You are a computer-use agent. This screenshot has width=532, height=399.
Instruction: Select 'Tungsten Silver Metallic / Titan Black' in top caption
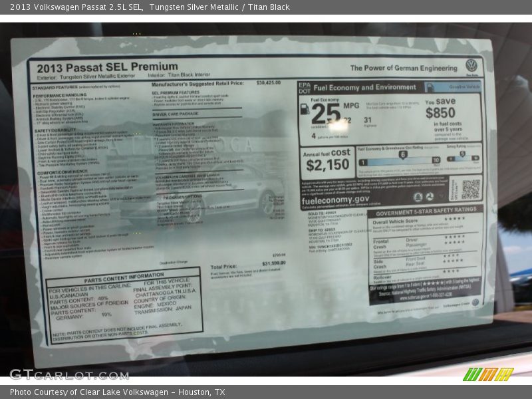pos(219,7)
